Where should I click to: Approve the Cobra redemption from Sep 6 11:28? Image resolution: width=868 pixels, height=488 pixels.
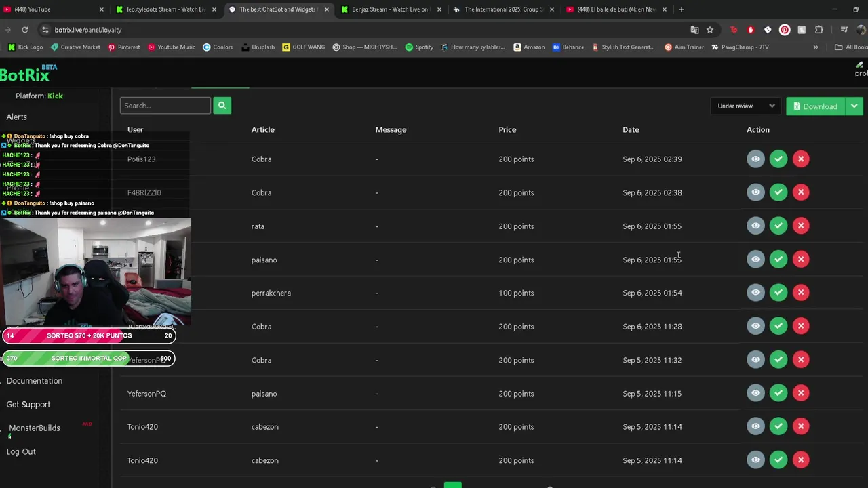pos(778,326)
